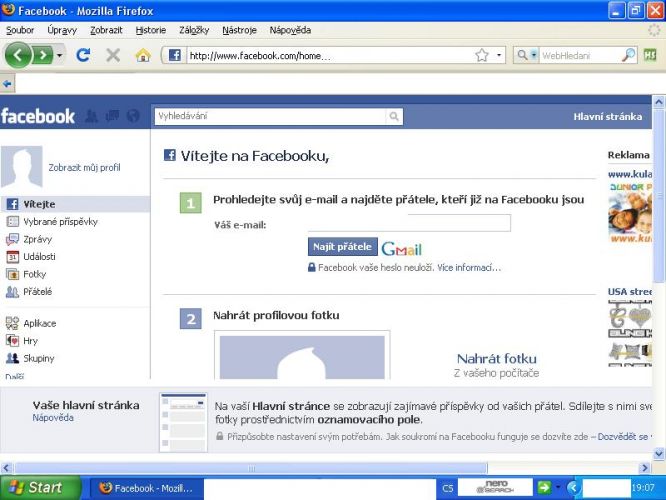Click the Nahrát fotku link
This screenshot has height=500, width=666.
497,359
